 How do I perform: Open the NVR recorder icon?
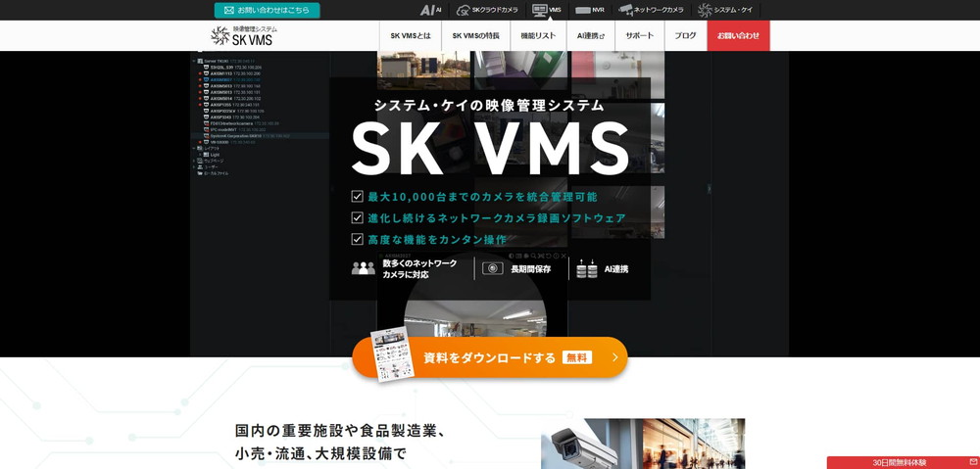tap(582, 10)
